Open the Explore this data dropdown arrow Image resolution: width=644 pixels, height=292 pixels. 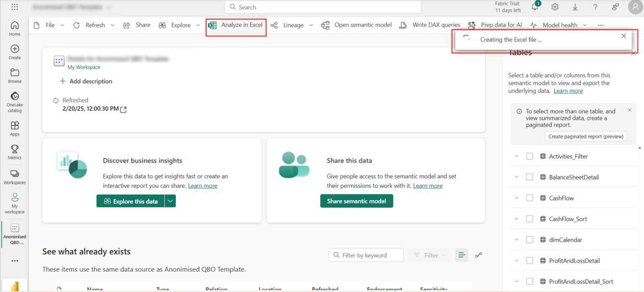coord(170,201)
